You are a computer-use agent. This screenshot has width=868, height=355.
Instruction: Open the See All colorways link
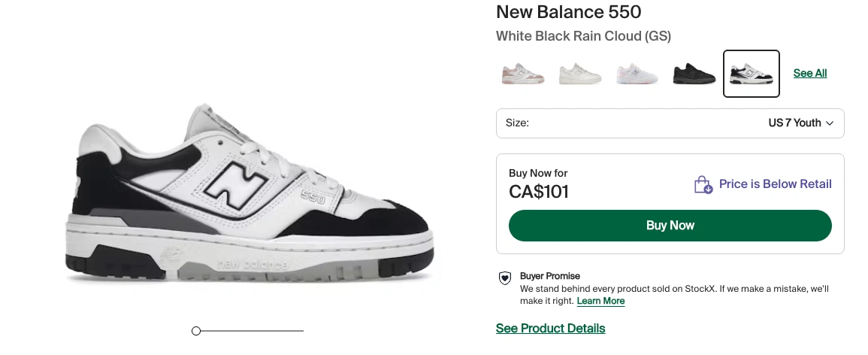pos(810,73)
